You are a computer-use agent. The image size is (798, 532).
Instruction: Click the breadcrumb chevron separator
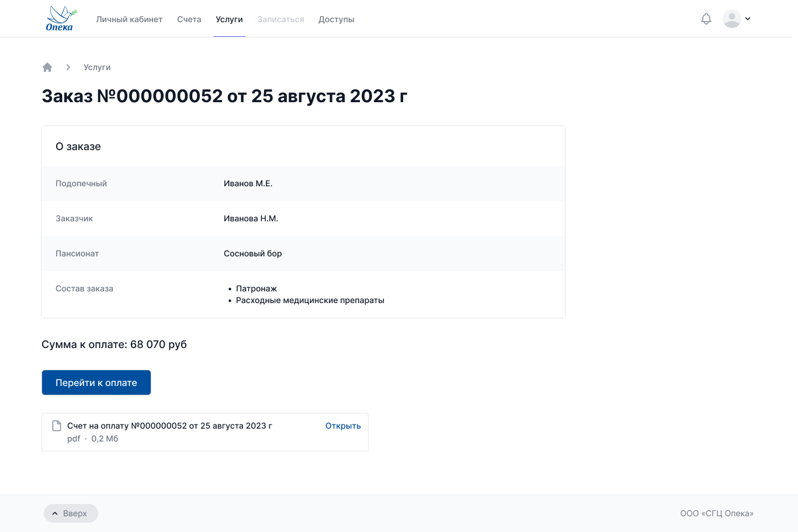68,67
